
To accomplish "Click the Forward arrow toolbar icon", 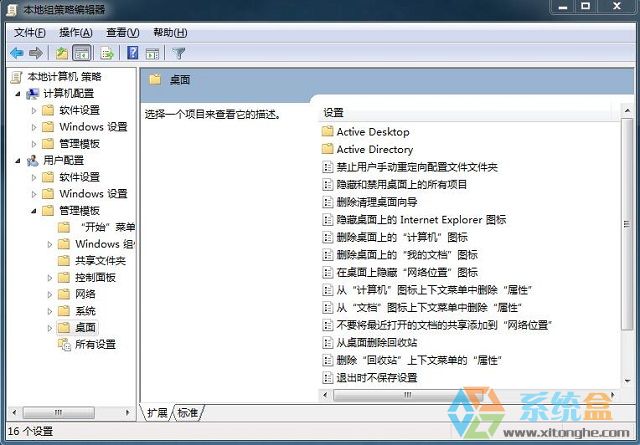I will [x=36, y=53].
